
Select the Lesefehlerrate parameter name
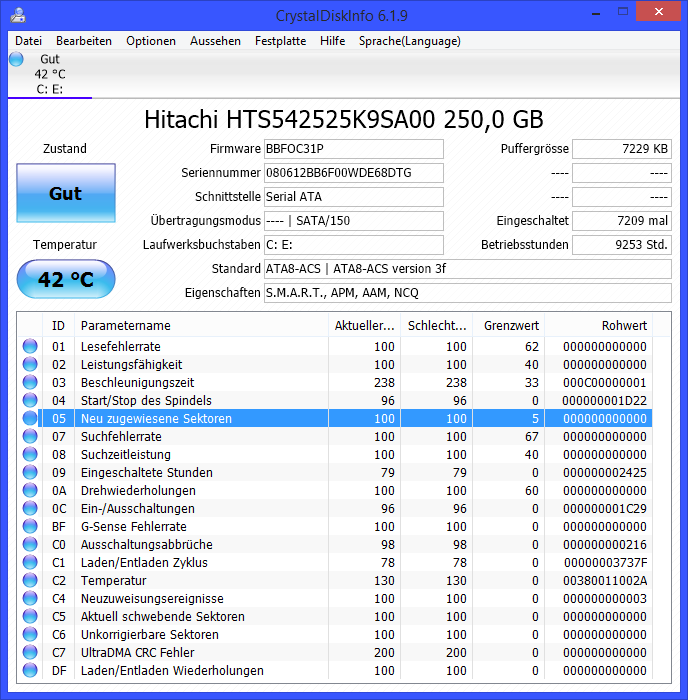coord(121,346)
